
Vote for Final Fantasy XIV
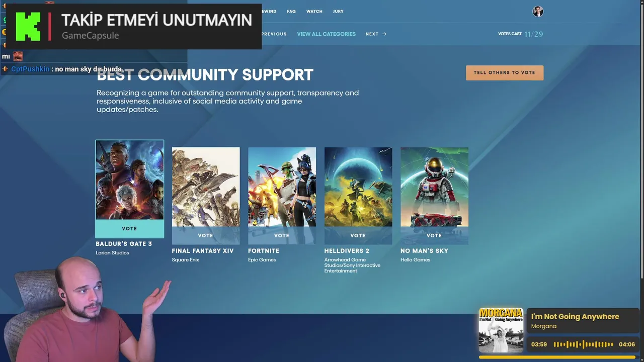[206, 235]
